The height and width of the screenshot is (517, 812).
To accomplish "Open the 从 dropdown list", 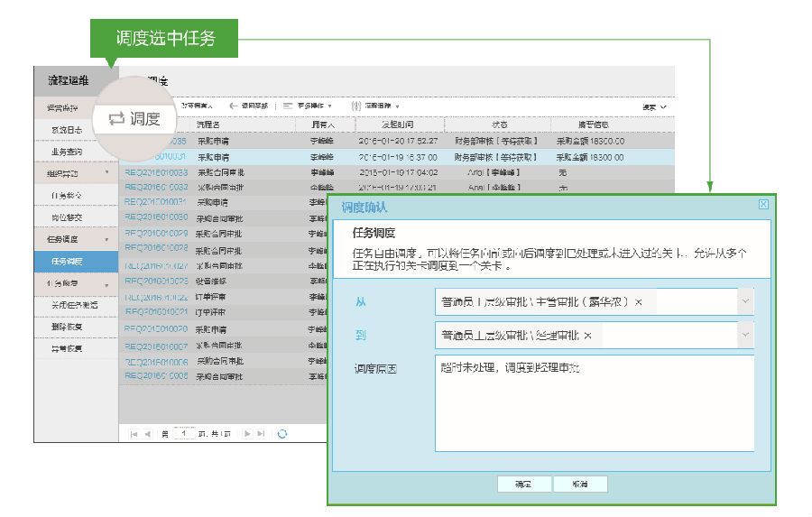I will 744,302.
